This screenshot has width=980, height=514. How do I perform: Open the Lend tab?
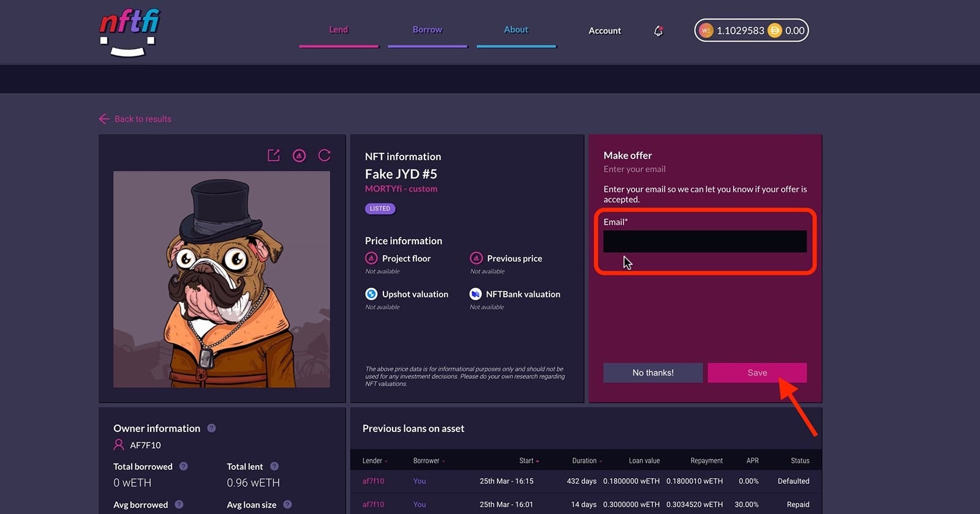pos(339,30)
